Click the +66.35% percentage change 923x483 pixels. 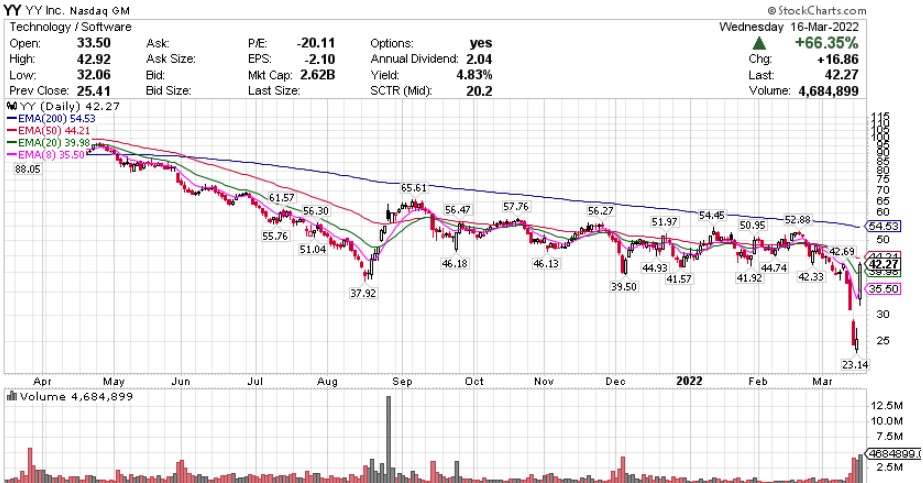[826, 43]
